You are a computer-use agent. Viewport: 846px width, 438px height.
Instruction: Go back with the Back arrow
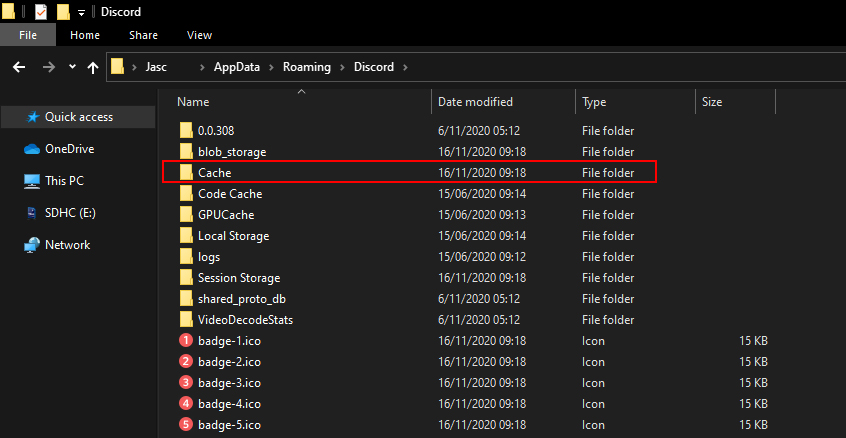tap(19, 67)
